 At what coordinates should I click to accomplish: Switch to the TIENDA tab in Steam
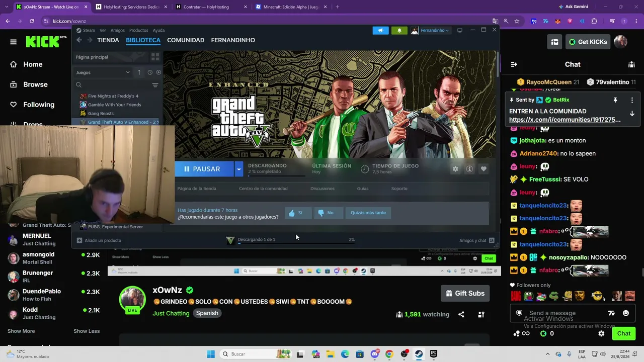tap(108, 40)
